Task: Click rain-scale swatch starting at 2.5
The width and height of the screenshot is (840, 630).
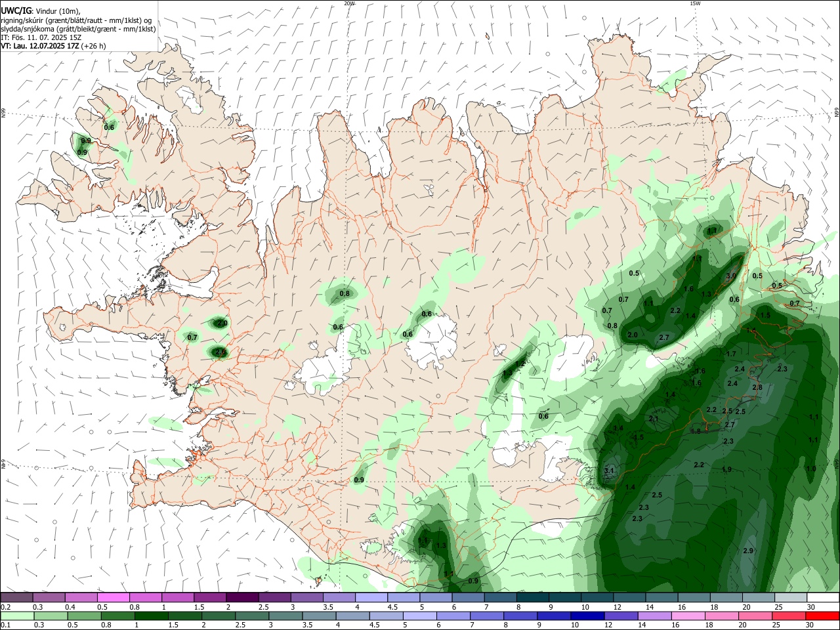Action: (x=251, y=616)
